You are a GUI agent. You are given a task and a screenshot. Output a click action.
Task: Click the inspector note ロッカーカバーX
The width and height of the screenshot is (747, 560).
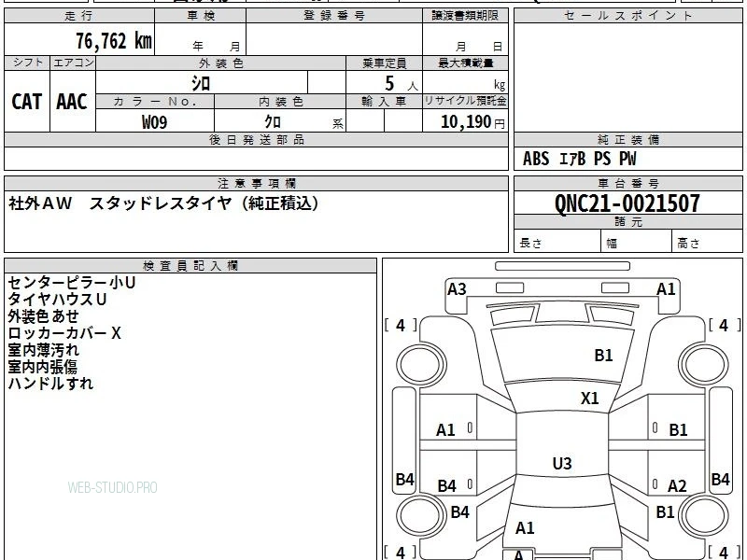click(64, 333)
